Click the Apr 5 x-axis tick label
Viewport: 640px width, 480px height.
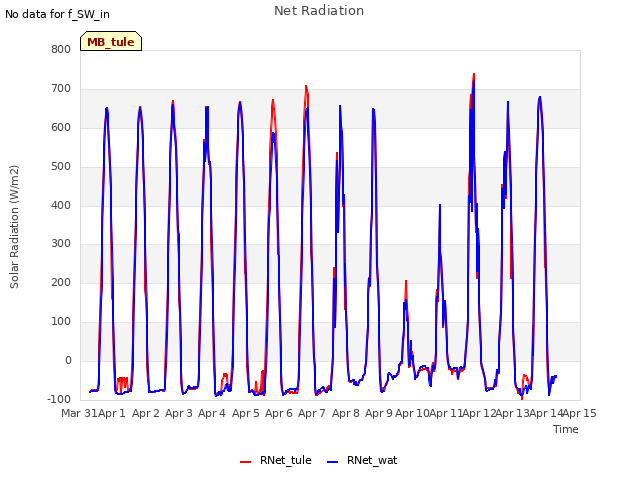[x=246, y=413]
